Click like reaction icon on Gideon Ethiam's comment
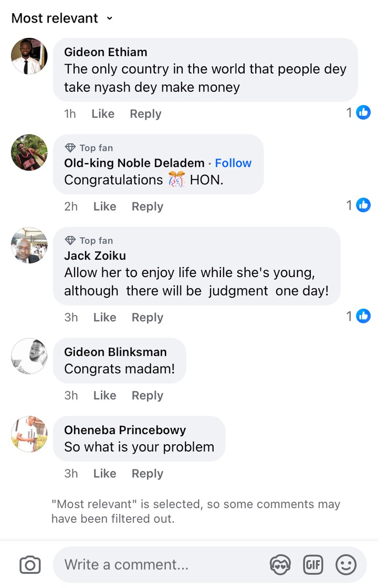 click(363, 112)
